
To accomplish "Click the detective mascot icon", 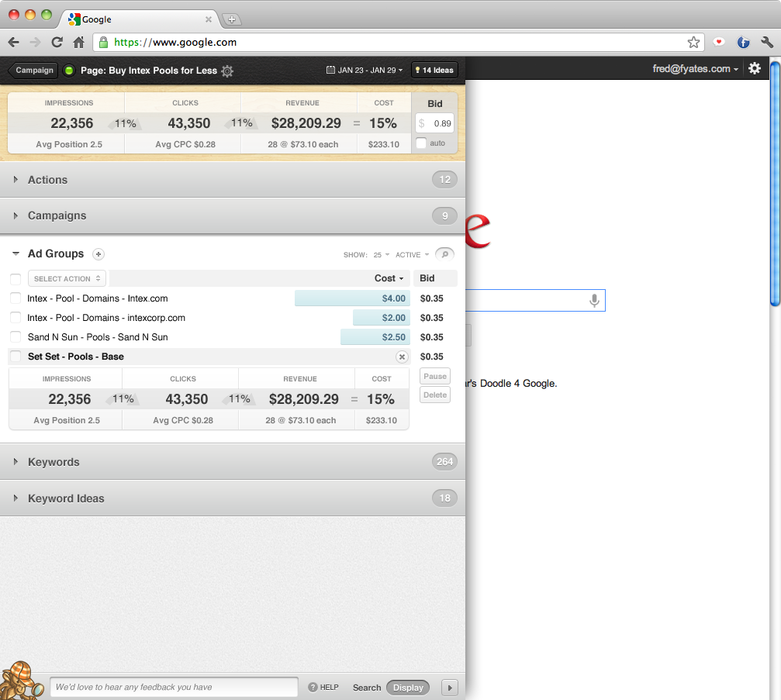I will pyautogui.click(x=21, y=680).
